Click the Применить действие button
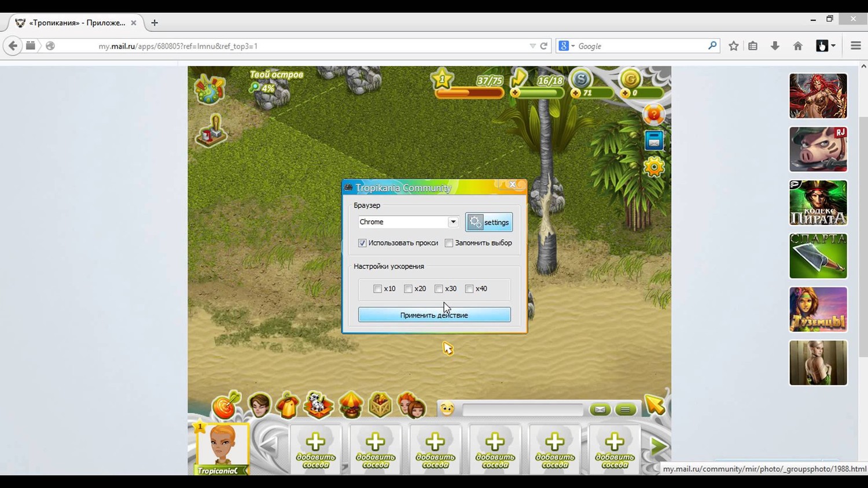 coord(434,315)
